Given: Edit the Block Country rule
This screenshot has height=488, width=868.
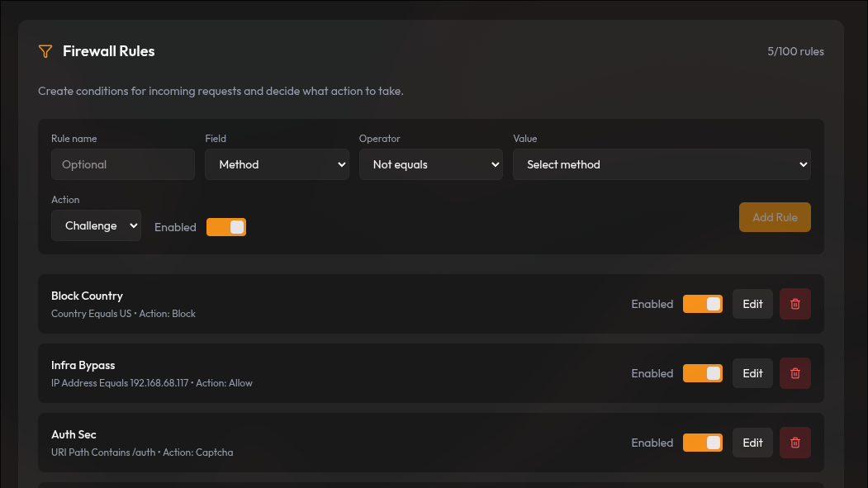Looking at the screenshot, I should click(752, 304).
